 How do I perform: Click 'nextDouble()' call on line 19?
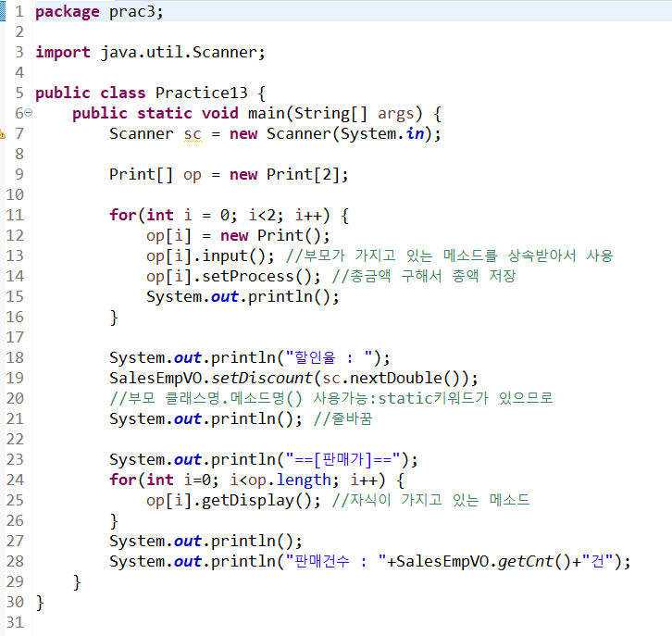pos(405,379)
